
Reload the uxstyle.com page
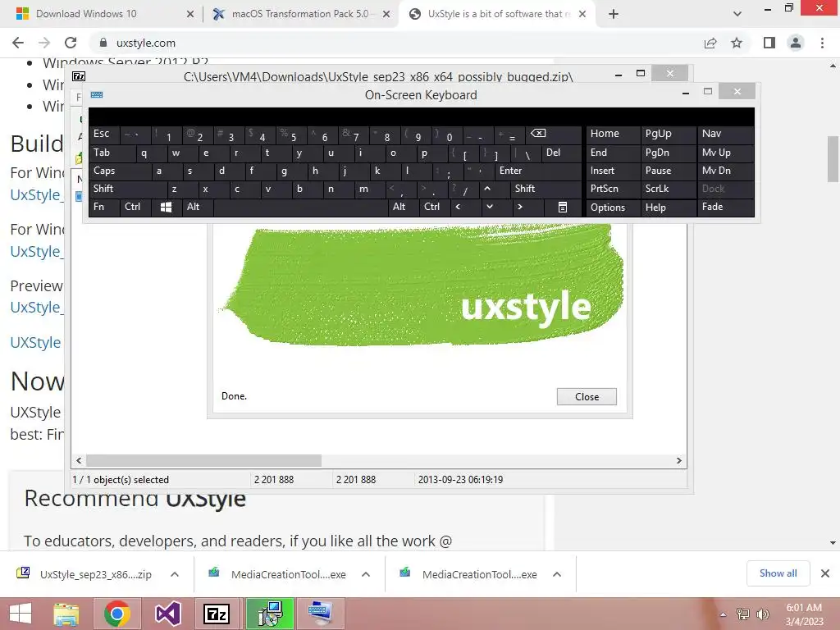[71, 43]
